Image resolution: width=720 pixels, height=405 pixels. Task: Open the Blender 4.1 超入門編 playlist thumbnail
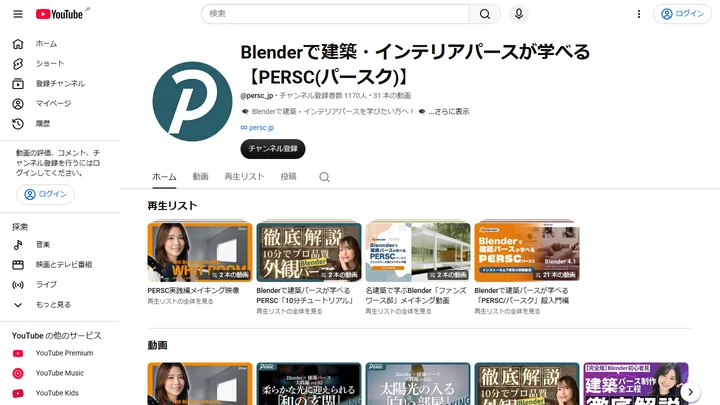(527, 252)
